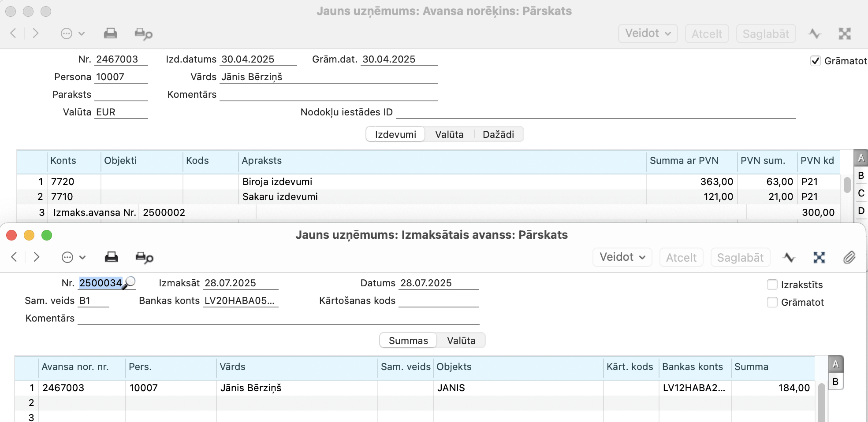Open attachments paperclip icon
Viewport: 868px width, 422px height.
tap(849, 257)
